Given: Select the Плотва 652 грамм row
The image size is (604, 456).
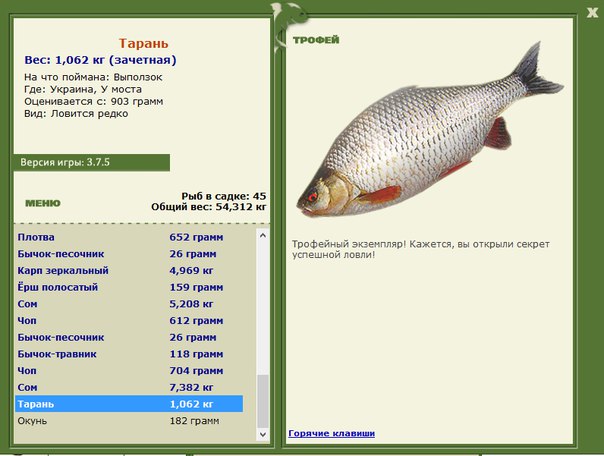Looking at the screenshot, I should coord(129,237).
